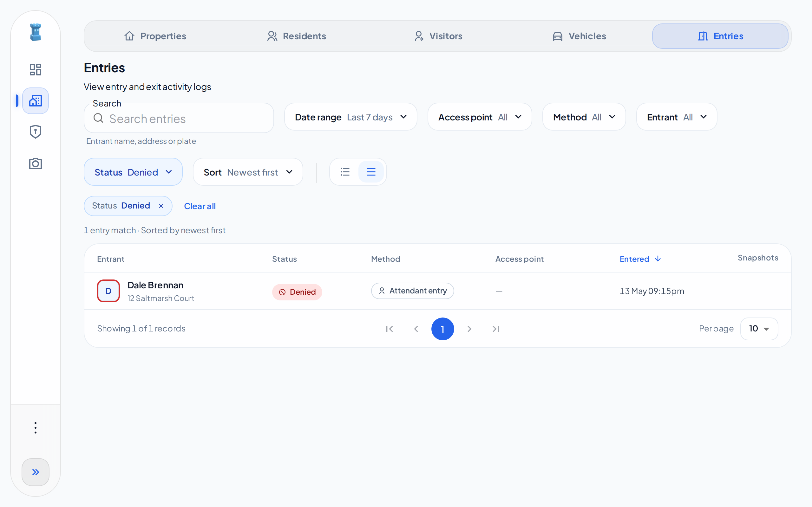The image size is (812, 507).
Task: Click page 1 pagination button
Action: (x=442, y=329)
